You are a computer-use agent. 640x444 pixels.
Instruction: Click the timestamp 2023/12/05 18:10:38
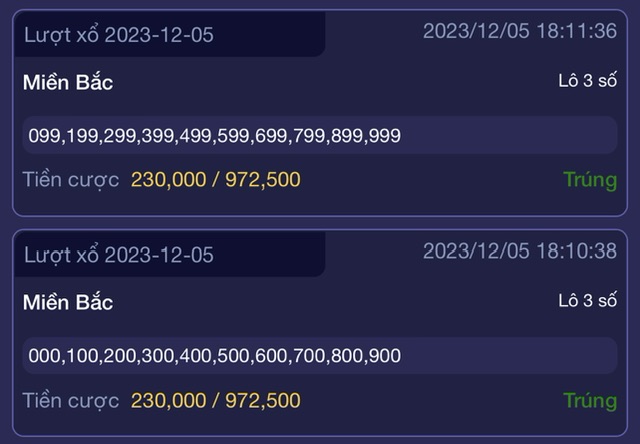[520, 251]
